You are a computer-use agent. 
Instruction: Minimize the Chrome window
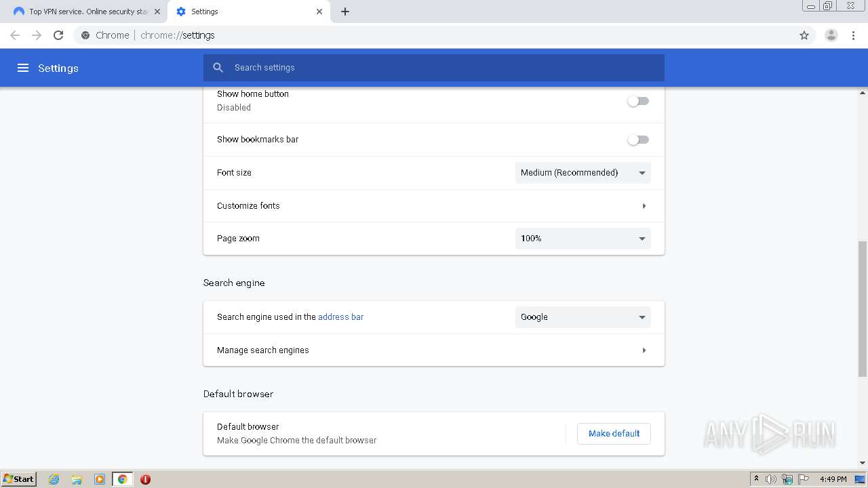pos(811,6)
